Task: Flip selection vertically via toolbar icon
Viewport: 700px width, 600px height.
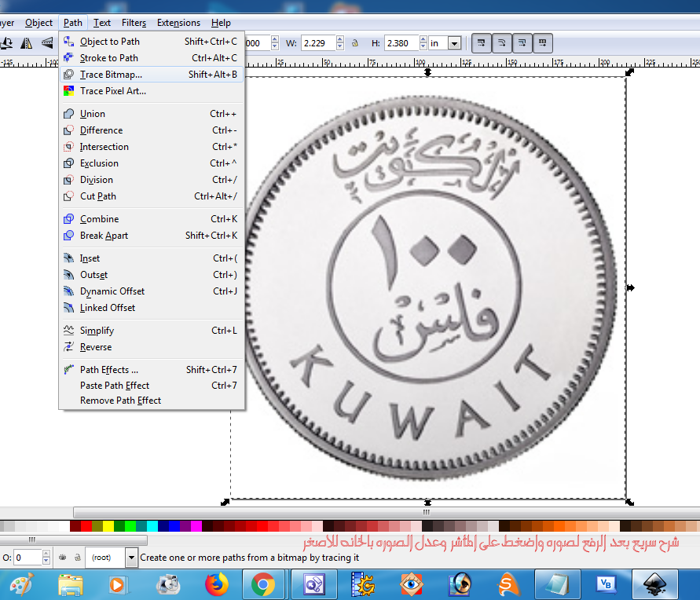Action: point(46,43)
